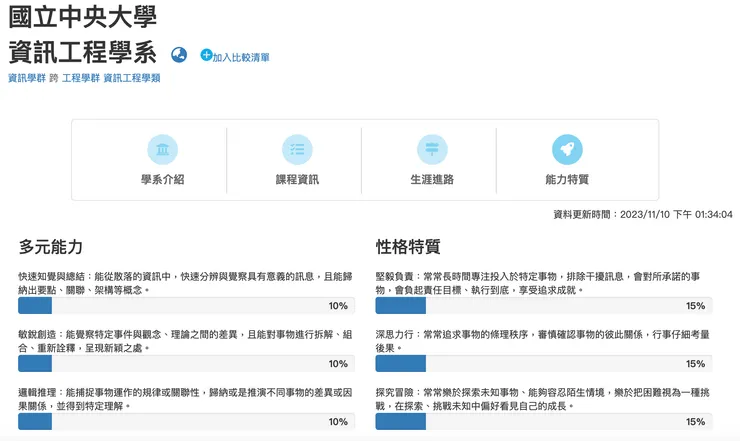
Task: Click the 快速知覺與總結 progress bar
Action: (186, 306)
